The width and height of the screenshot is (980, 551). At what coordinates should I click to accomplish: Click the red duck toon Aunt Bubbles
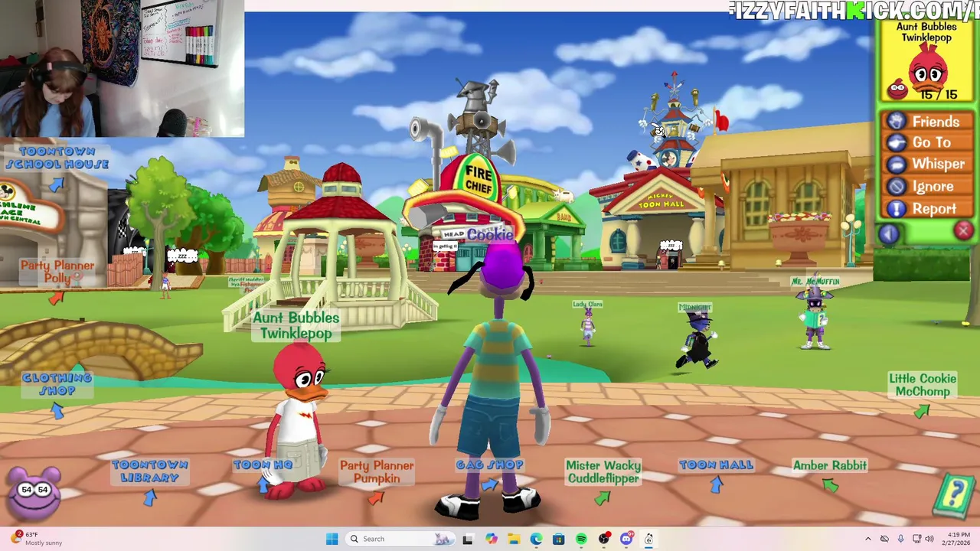(x=300, y=419)
